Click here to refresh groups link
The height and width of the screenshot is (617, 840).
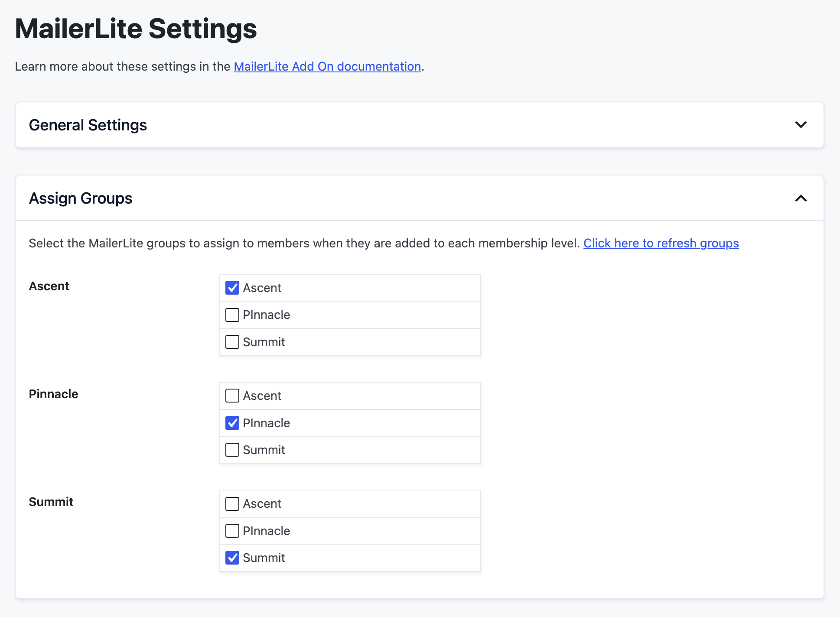point(661,243)
